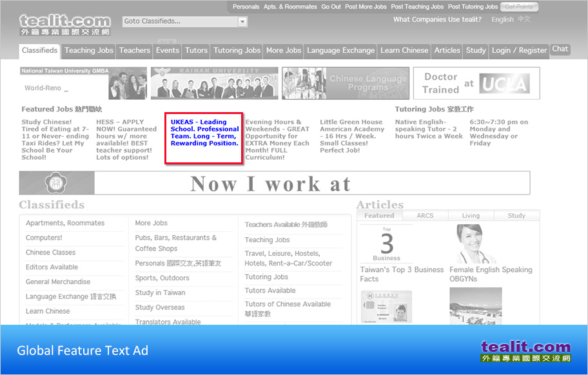Image resolution: width=588 pixels, height=375 pixels.
Task: Select the ARCS articles tab
Action: [x=425, y=216]
